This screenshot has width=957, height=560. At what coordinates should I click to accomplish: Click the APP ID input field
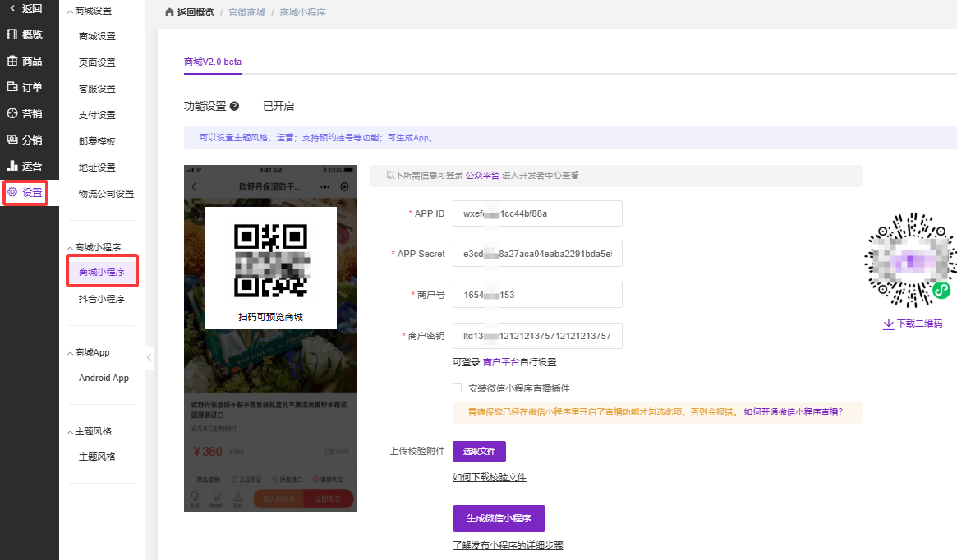[x=537, y=213]
